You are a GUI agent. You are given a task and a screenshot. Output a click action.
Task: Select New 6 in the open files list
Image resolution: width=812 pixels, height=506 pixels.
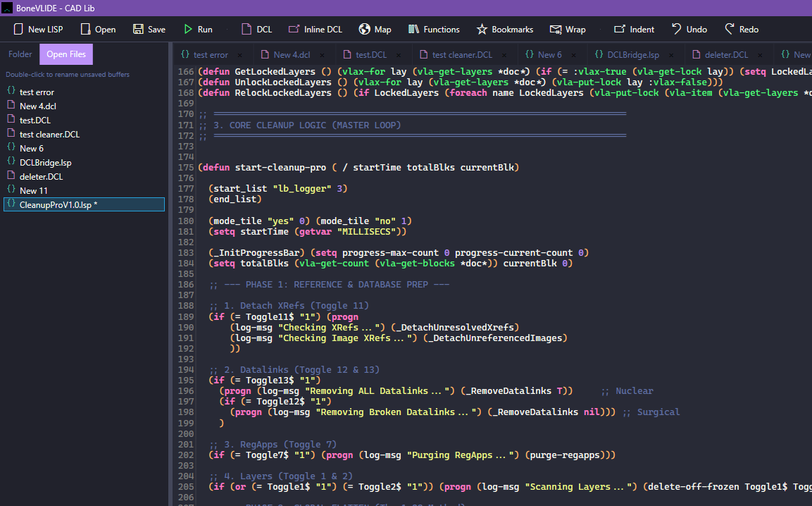pyautogui.click(x=84, y=148)
